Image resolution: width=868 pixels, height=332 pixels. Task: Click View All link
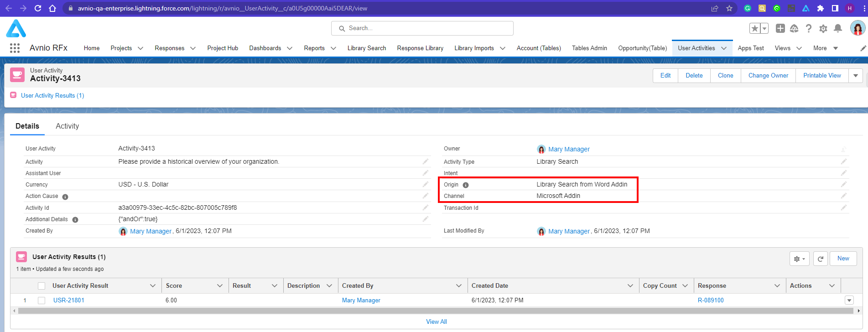(437, 322)
